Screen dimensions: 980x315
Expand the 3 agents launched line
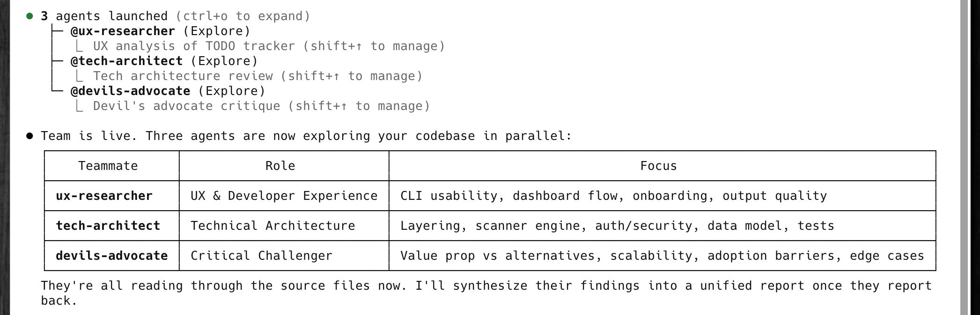pyautogui.click(x=104, y=16)
